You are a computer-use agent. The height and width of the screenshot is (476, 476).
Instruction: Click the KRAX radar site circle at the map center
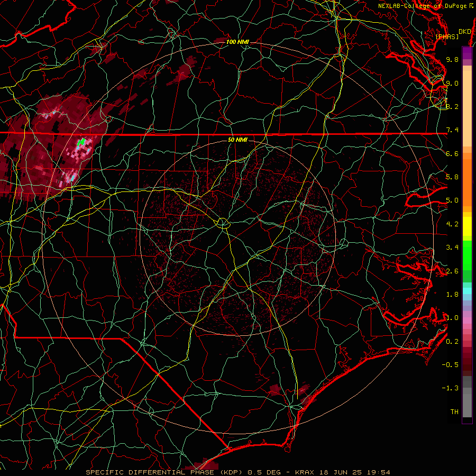pyautogui.click(x=223, y=223)
